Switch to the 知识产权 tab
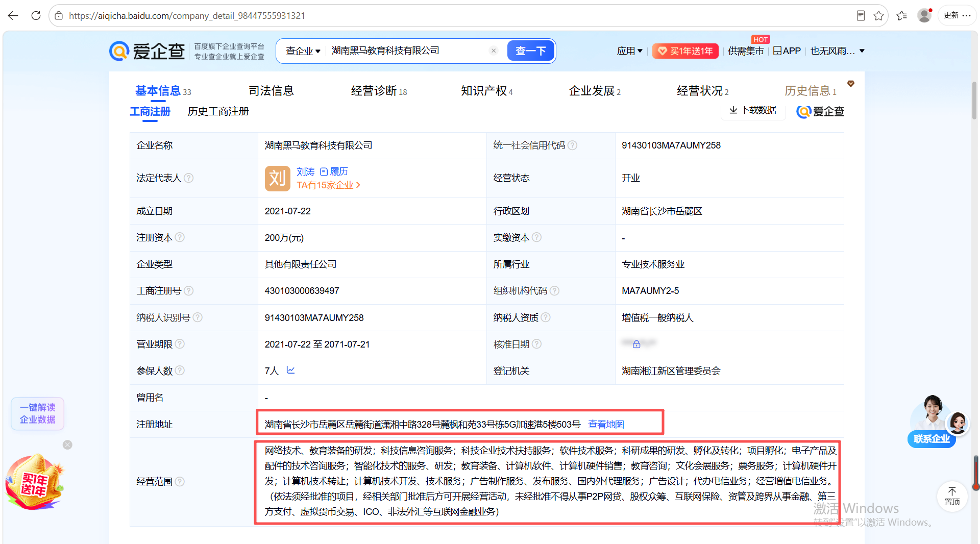 (x=487, y=91)
